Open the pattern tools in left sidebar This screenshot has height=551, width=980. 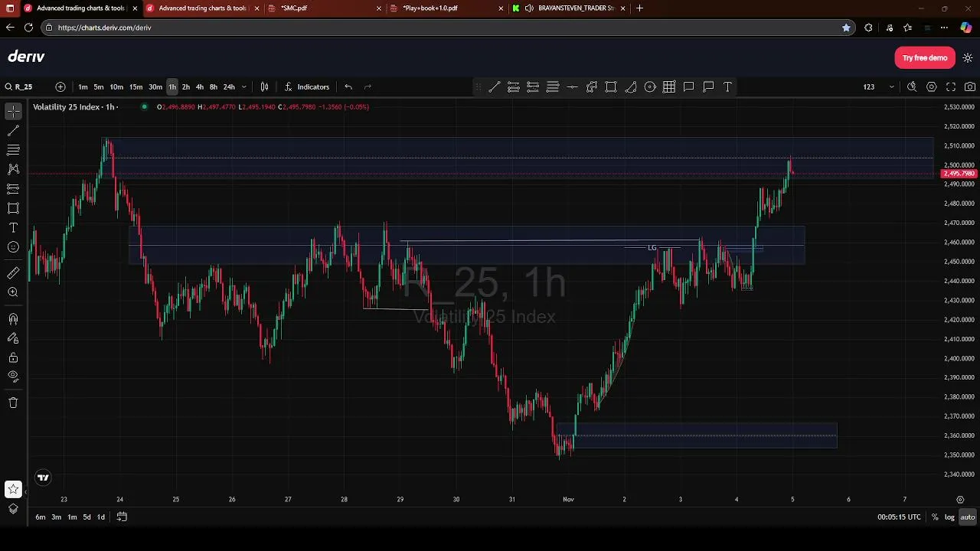click(x=13, y=169)
